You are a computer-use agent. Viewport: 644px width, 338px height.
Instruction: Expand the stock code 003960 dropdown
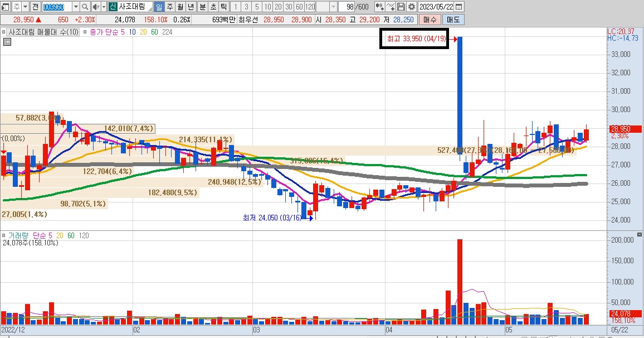tap(76, 7)
